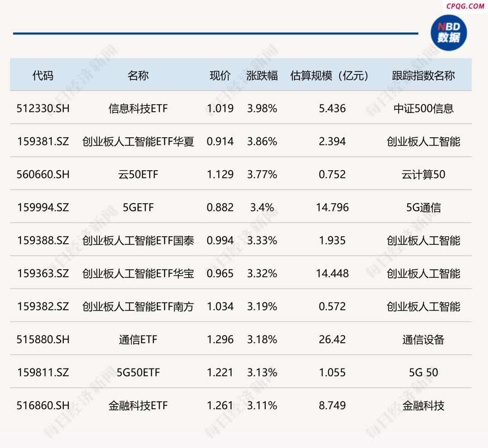Click code 516860.SH
This screenshot has height=448, width=488.
point(43,406)
